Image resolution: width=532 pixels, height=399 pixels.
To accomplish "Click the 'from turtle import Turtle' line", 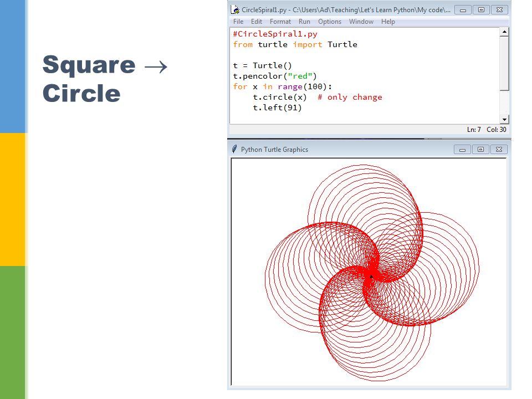I will pos(295,44).
